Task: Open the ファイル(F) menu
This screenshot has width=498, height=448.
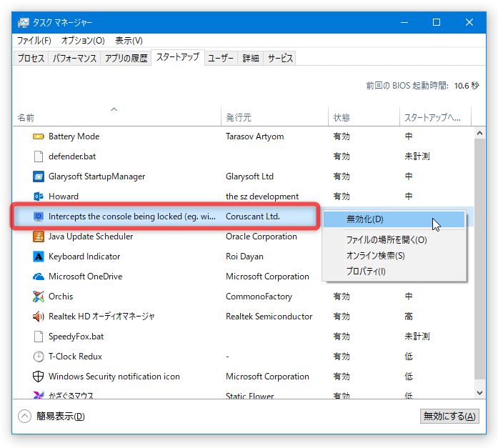Action: 34,41
